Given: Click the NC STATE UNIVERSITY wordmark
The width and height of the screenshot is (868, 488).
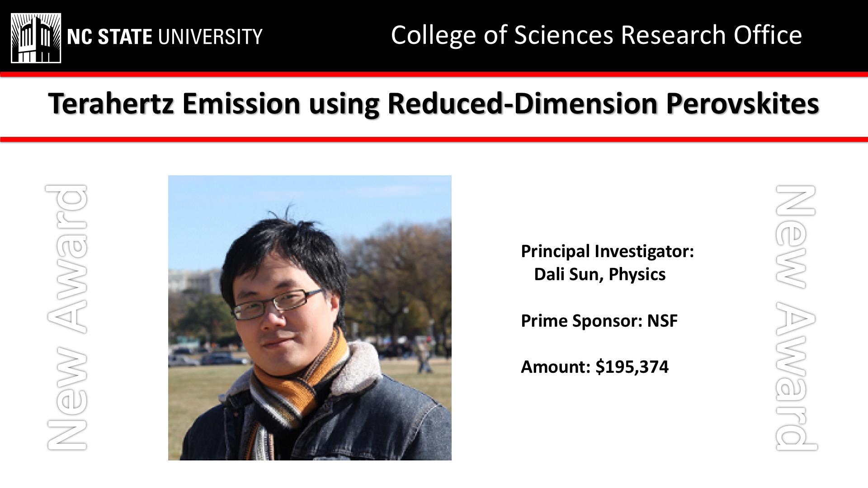Looking at the screenshot, I should pyautogui.click(x=165, y=37).
